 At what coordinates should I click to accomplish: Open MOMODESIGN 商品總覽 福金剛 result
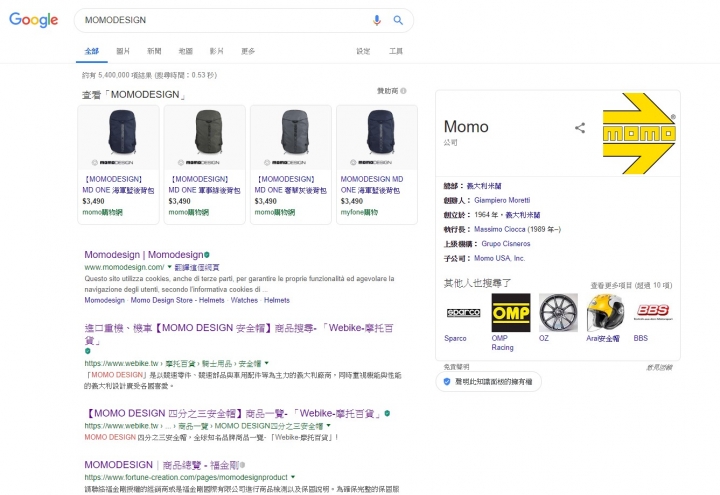coord(162,465)
